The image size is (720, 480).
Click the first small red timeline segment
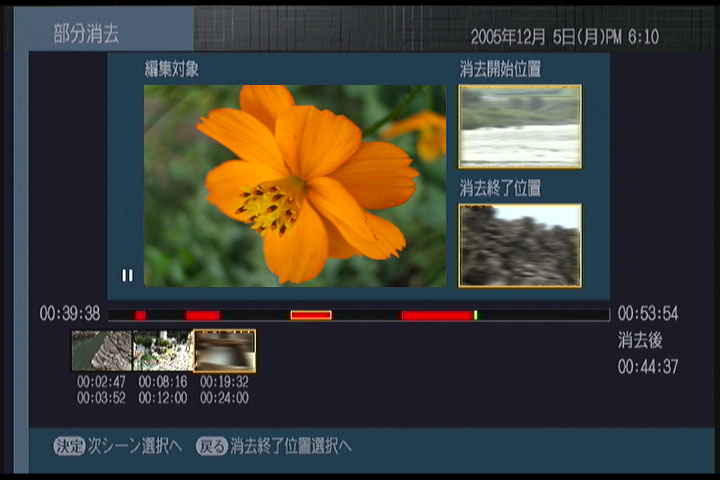(x=140, y=315)
